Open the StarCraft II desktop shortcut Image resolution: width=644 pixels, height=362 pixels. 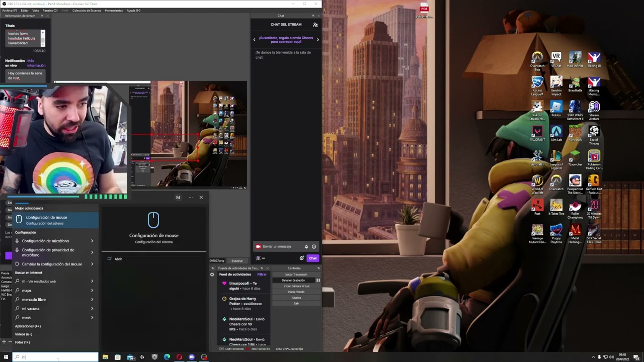[x=537, y=158]
